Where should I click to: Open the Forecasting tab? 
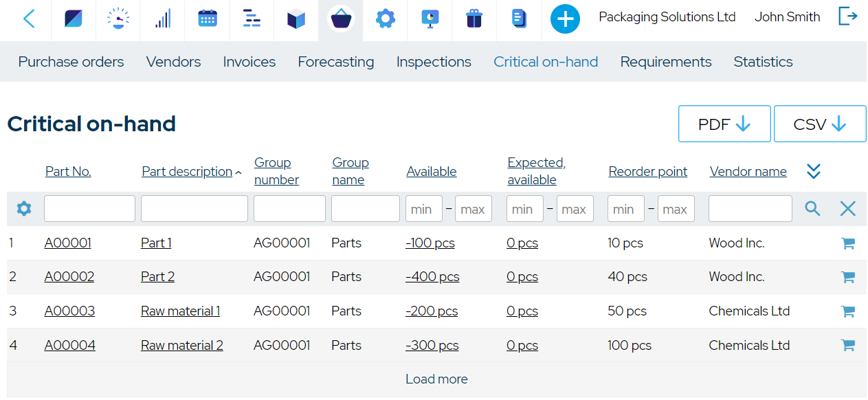click(336, 61)
